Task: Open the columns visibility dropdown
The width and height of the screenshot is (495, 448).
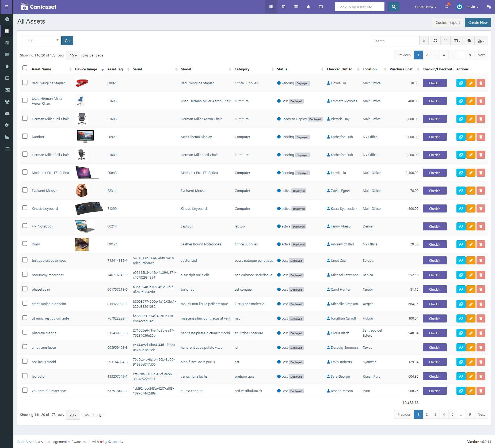Action: tap(457, 41)
